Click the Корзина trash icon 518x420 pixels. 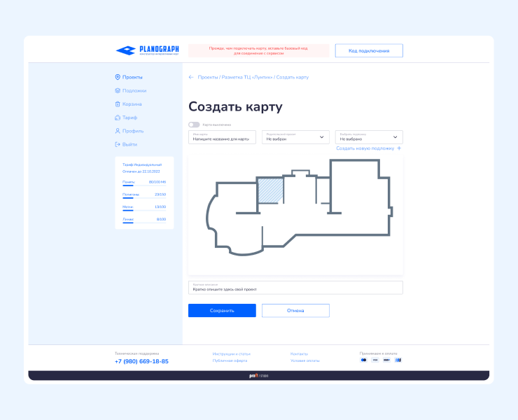(x=118, y=104)
